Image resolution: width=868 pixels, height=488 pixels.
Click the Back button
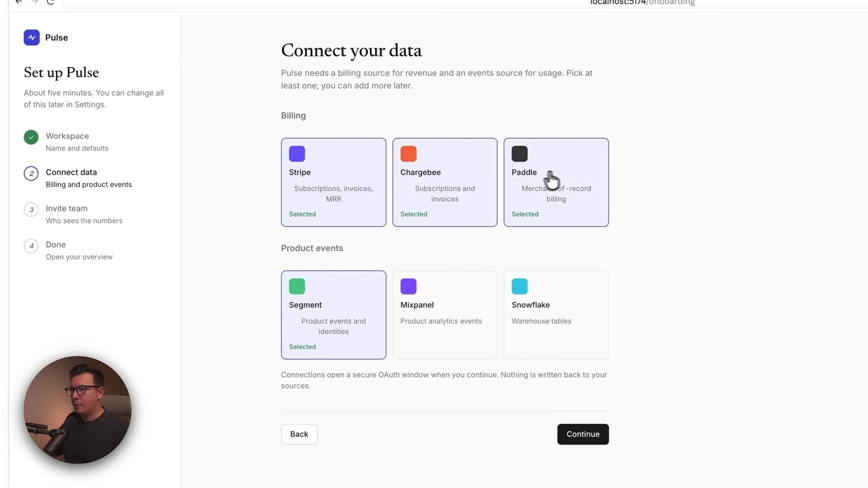coord(299,434)
